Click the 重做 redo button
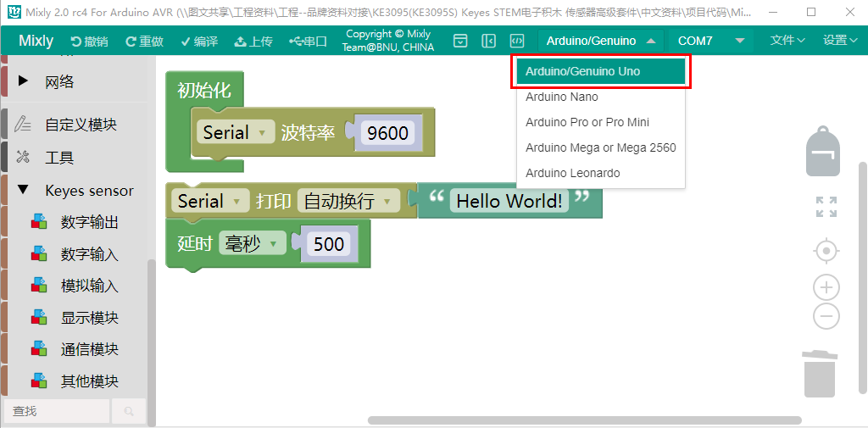This screenshot has width=868, height=428. (x=144, y=41)
